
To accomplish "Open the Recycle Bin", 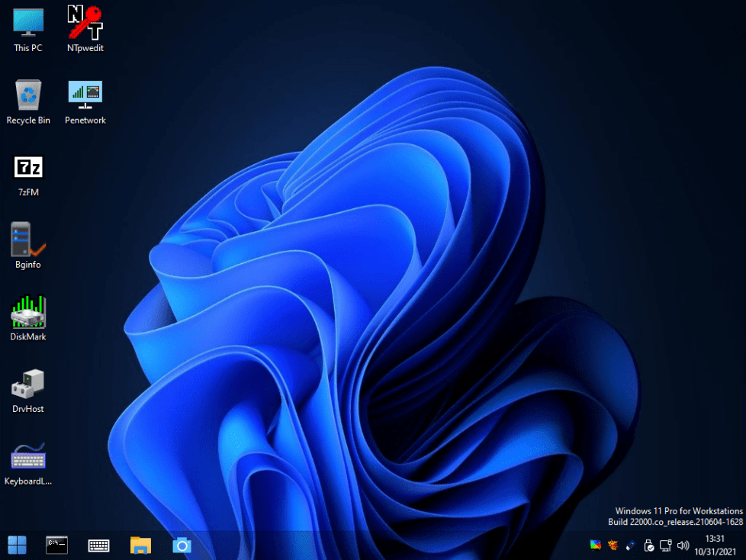I will tap(28, 95).
